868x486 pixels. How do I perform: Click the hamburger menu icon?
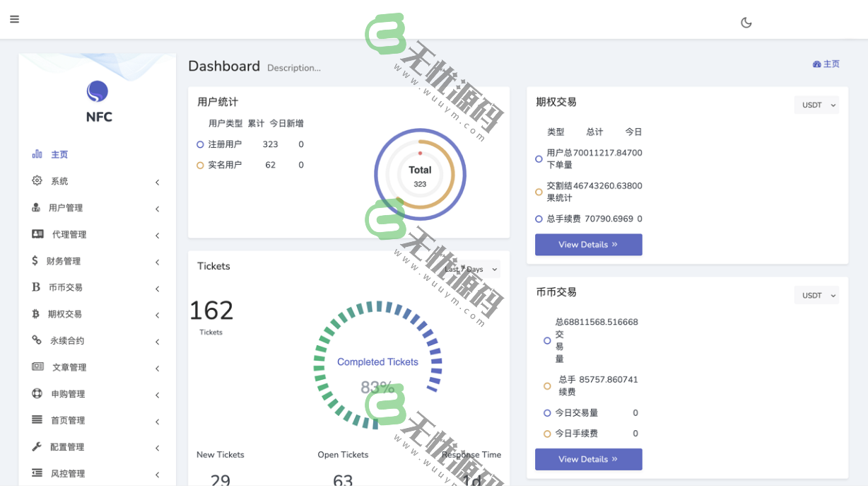pyautogui.click(x=14, y=19)
